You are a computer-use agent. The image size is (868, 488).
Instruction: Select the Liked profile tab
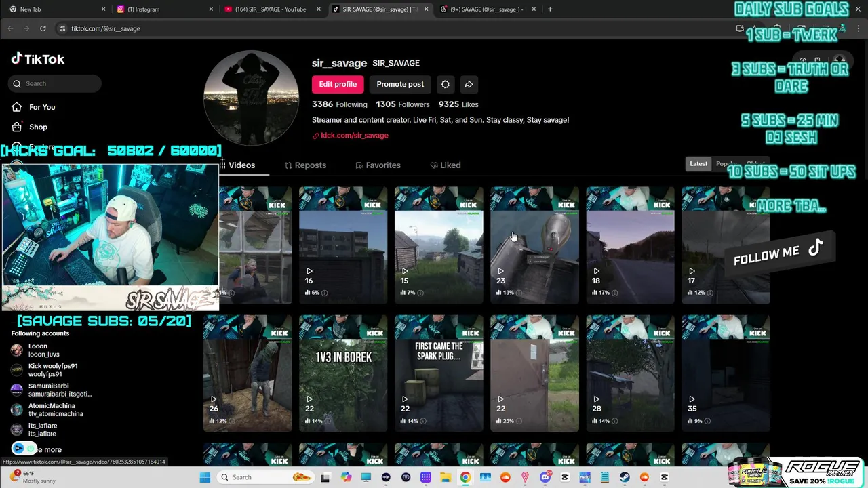(445, 165)
